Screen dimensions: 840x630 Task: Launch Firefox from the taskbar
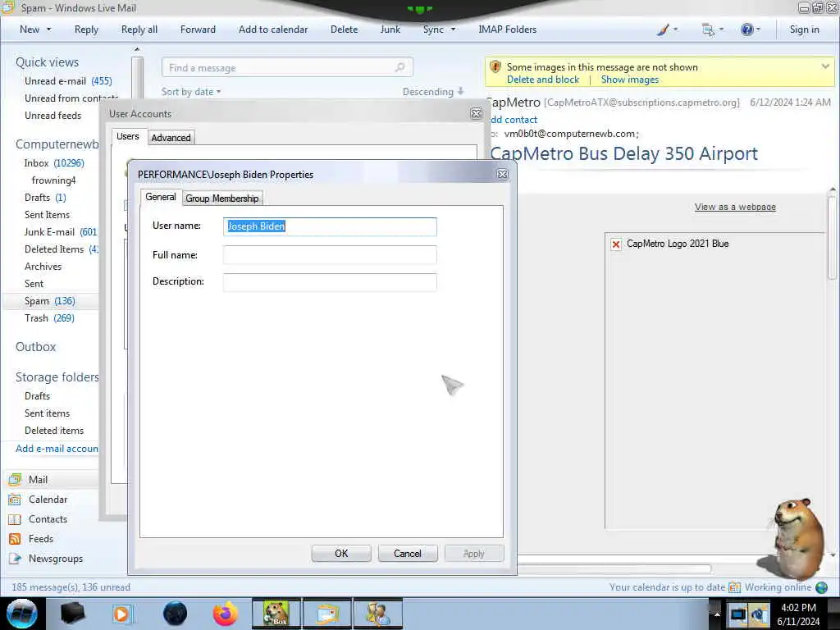click(x=225, y=614)
